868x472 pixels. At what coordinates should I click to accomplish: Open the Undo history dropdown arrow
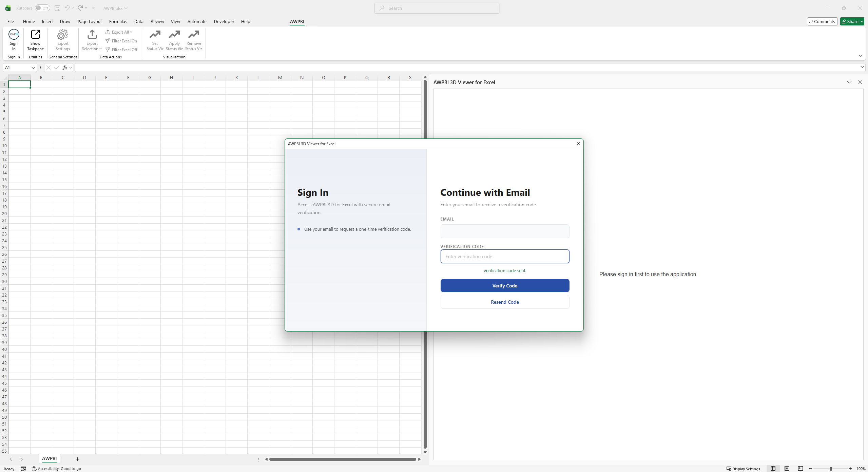point(73,8)
